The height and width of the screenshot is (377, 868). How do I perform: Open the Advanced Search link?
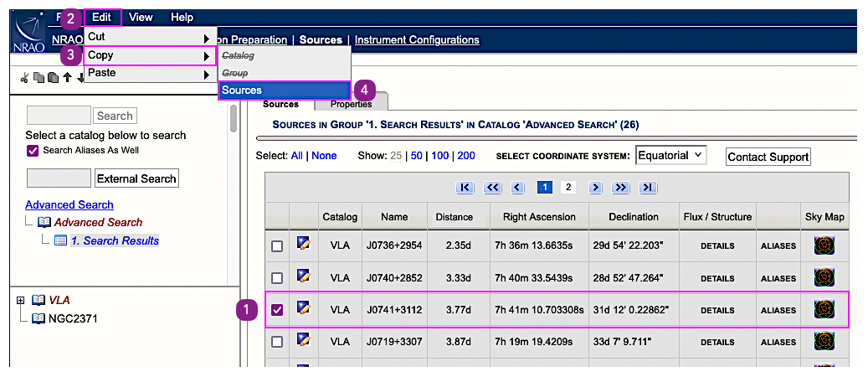pyautogui.click(x=69, y=204)
